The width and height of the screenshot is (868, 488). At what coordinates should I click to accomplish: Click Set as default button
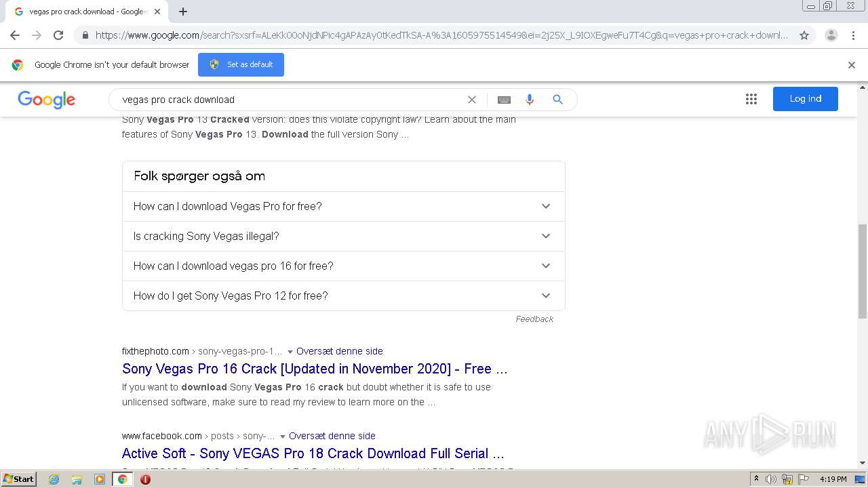[241, 64]
